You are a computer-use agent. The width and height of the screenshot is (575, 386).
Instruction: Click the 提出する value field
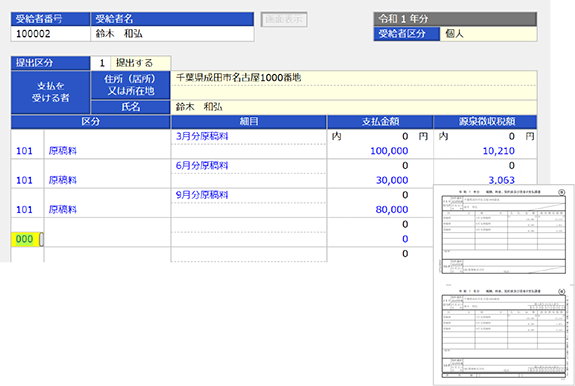click(141, 63)
